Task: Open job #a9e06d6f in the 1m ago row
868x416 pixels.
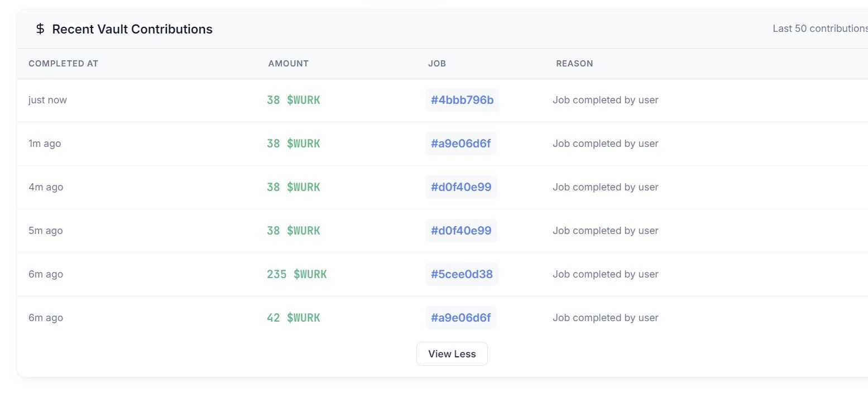Action: 461,144
